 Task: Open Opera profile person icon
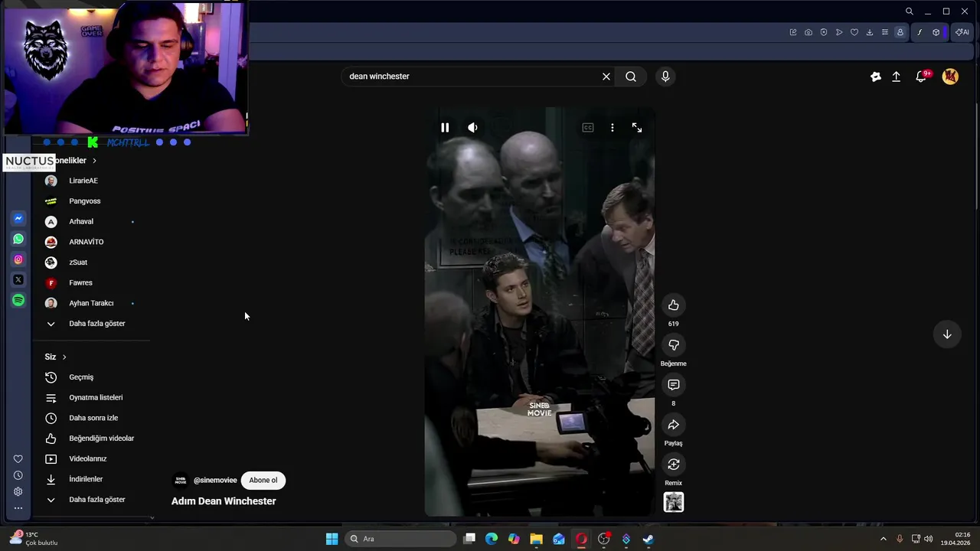click(x=900, y=32)
